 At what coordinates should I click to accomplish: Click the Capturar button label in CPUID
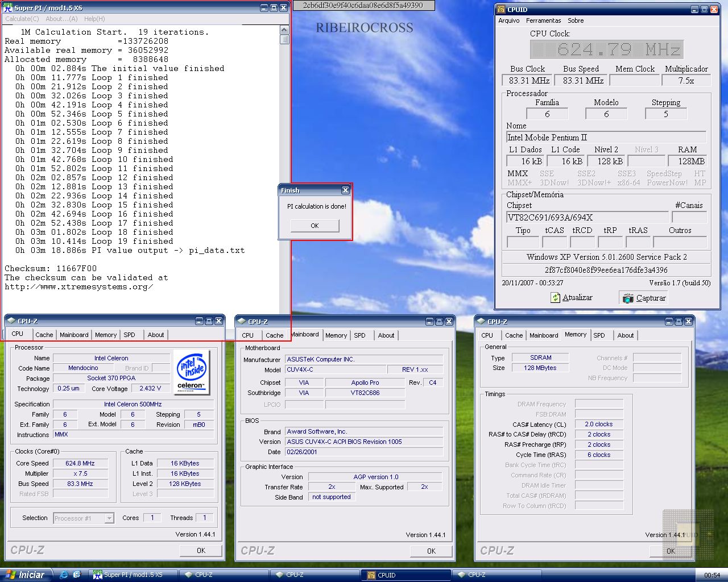point(651,298)
